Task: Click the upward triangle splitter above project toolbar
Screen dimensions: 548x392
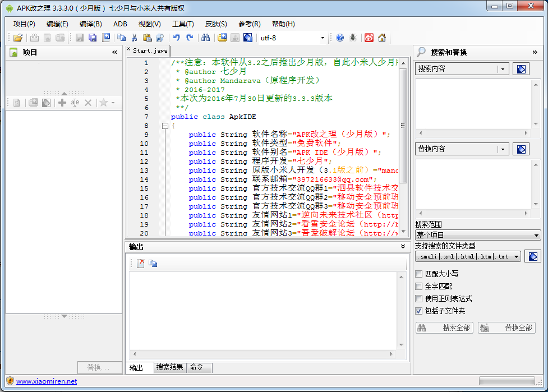Action: pos(64,93)
